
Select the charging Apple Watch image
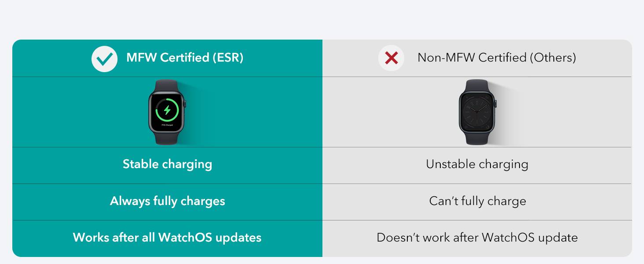pyautogui.click(x=167, y=112)
